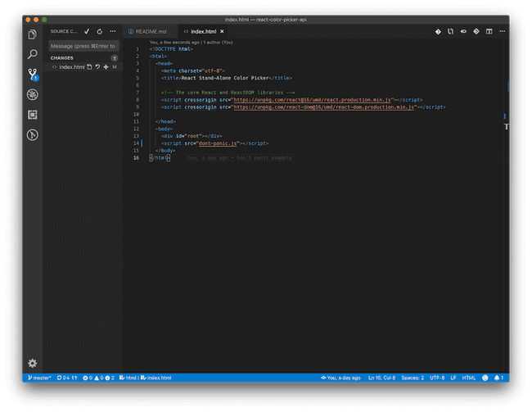Open changes with the compare arrows icon

coord(451,32)
